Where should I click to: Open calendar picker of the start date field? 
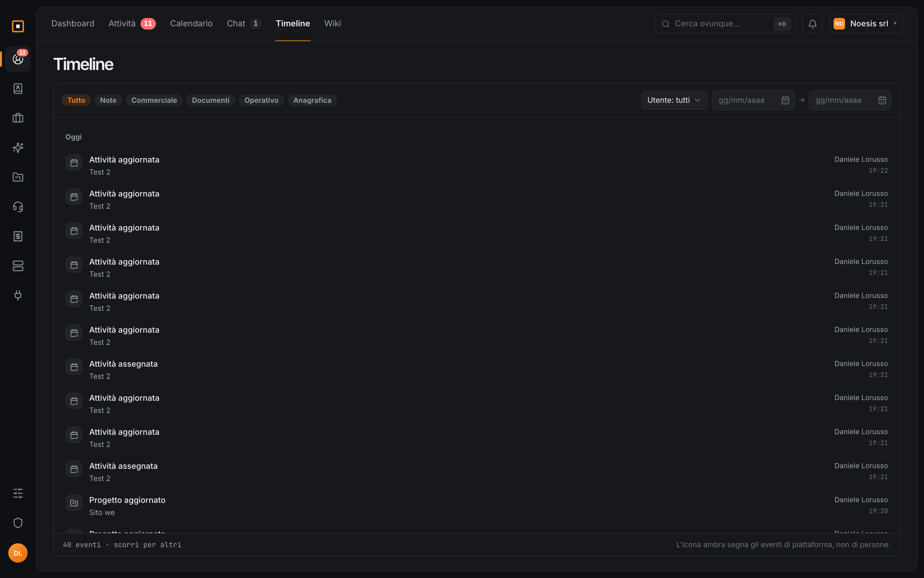(x=785, y=100)
